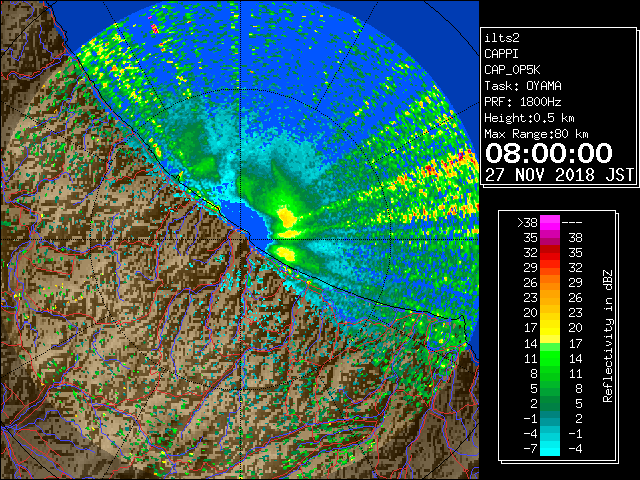
Task: Click the "CAP_OP5K" text
Action: [x=512, y=70]
